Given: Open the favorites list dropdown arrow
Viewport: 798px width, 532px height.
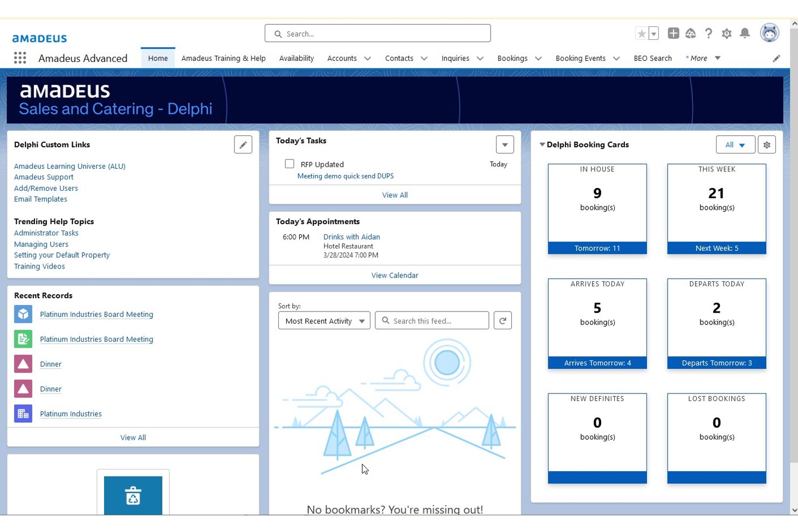Looking at the screenshot, I should 653,33.
